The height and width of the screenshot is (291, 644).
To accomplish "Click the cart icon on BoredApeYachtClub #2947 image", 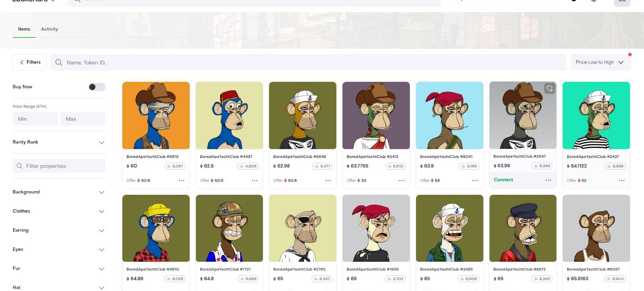I will click(549, 88).
